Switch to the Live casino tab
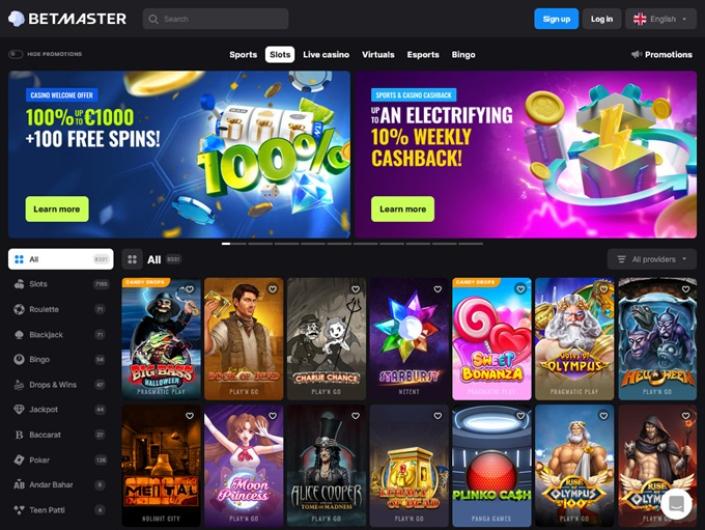The image size is (705, 530). coord(326,54)
